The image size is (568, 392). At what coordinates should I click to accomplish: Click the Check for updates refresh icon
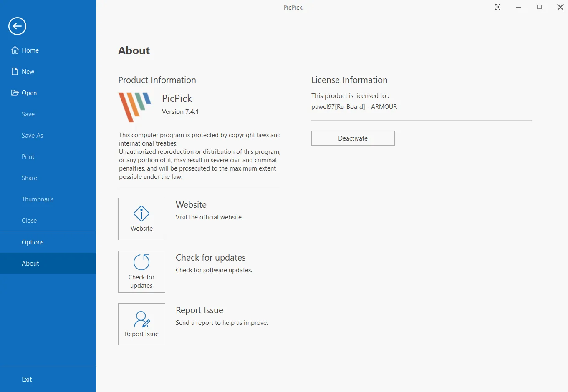pos(141,262)
